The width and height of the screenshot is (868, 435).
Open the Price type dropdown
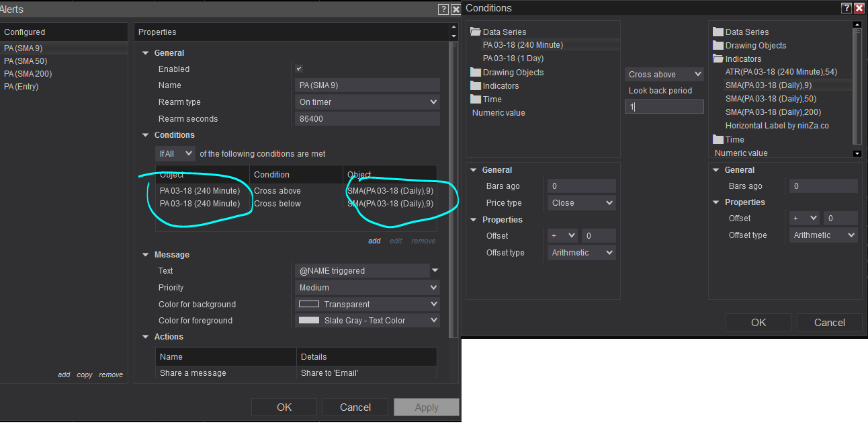[582, 202]
